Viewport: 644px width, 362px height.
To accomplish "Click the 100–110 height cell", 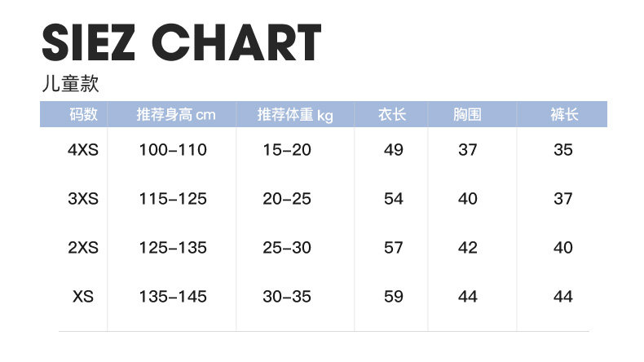I will pyautogui.click(x=173, y=150).
